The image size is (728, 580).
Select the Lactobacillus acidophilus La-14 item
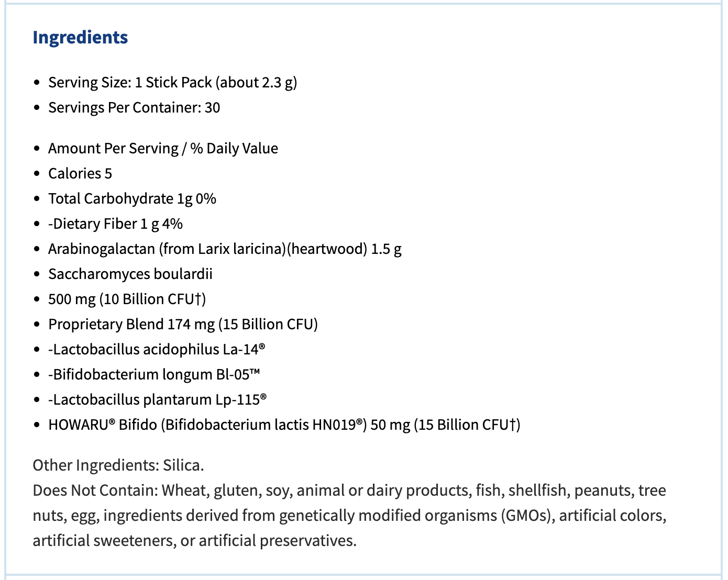157,350
